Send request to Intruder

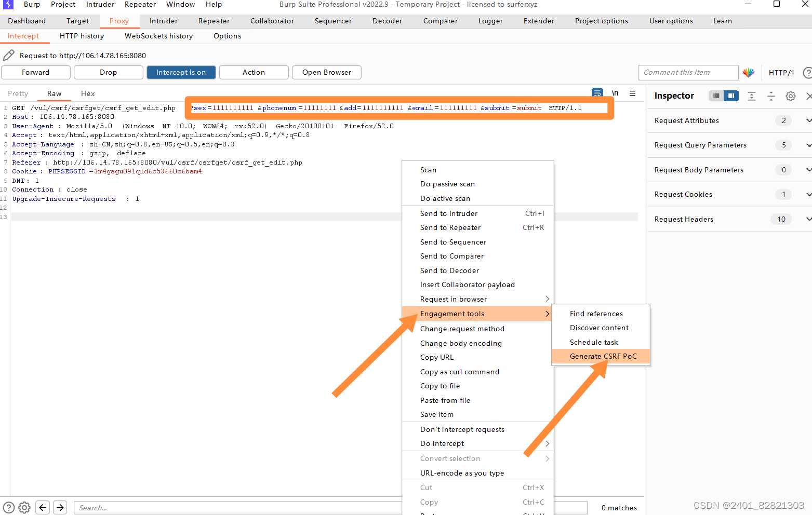pyautogui.click(x=478, y=213)
